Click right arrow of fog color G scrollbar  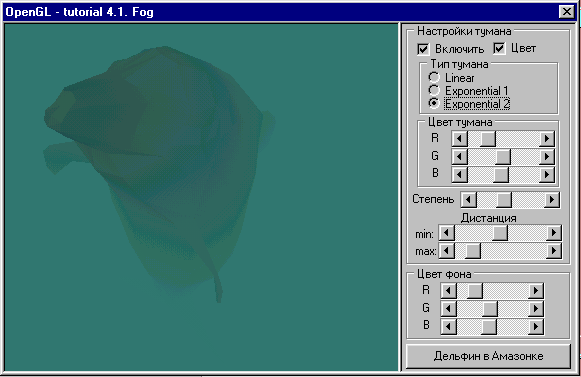pyautogui.click(x=547, y=157)
